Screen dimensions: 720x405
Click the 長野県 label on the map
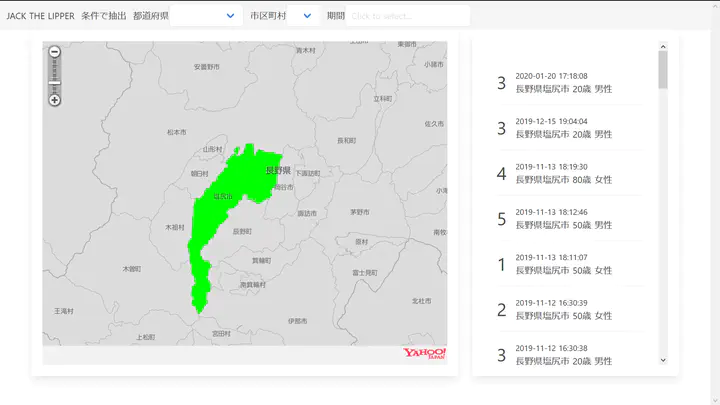[277, 171]
